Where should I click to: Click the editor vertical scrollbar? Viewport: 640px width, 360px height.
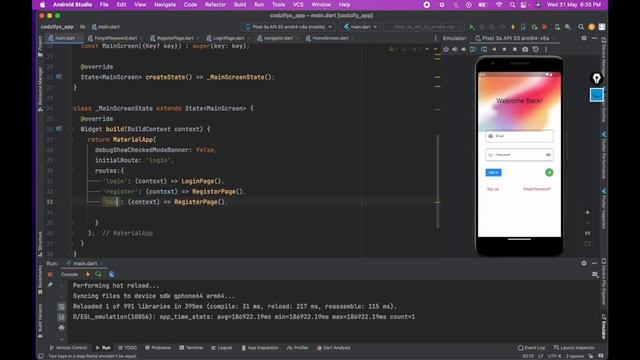[437, 182]
